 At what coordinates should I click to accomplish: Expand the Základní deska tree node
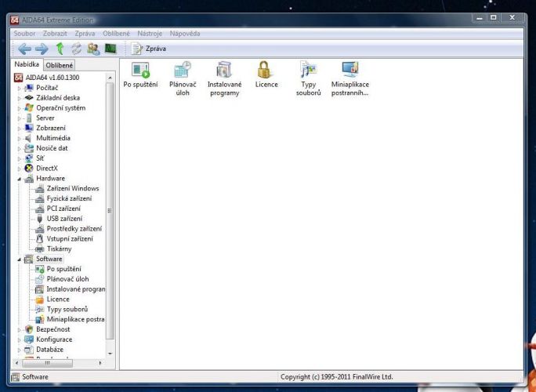19,98
